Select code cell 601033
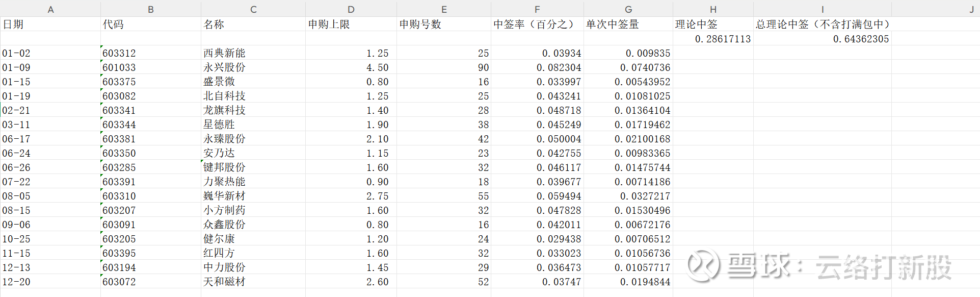The height and width of the screenshot is (297, 980). click(x=151, y=67)
